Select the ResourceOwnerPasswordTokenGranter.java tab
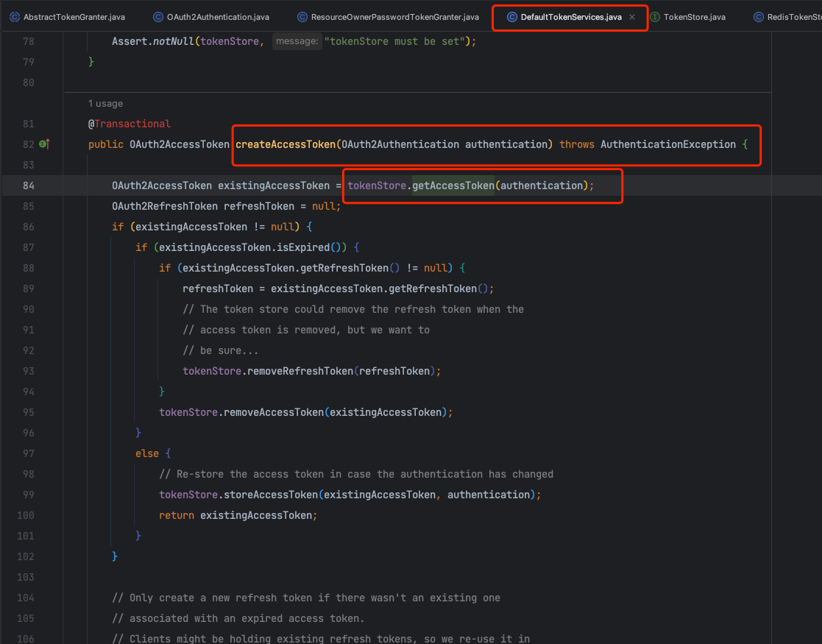The width and height of the screenshot is (822, 644). (394, 17)
